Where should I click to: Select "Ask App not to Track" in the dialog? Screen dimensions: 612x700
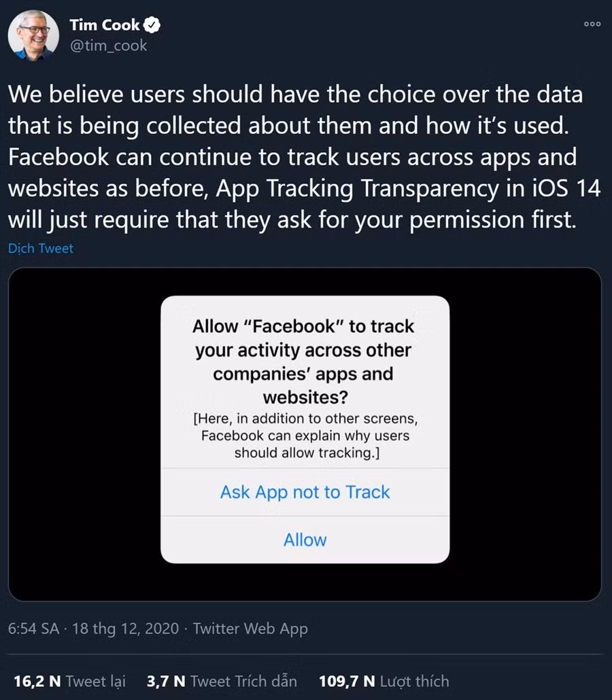pyautogui.click(x=305, y=492)
